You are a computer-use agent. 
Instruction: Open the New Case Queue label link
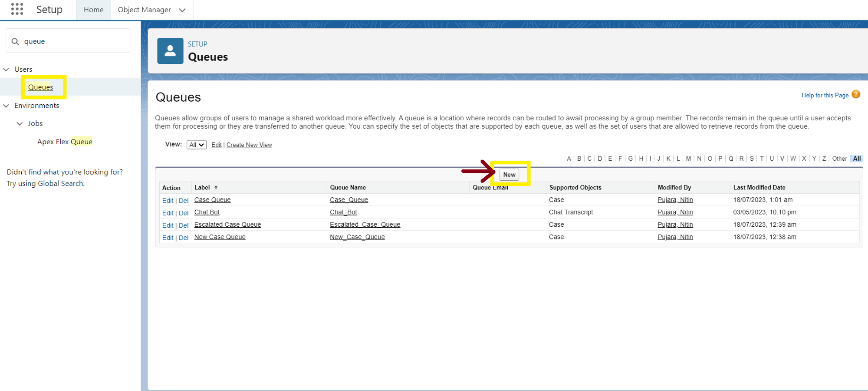(x=220, y=237)
